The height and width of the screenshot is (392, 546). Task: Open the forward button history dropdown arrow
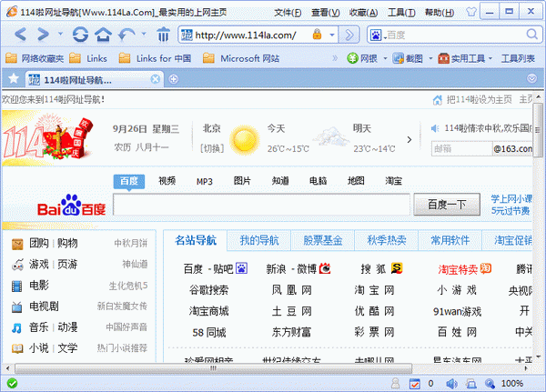[60, 34]
